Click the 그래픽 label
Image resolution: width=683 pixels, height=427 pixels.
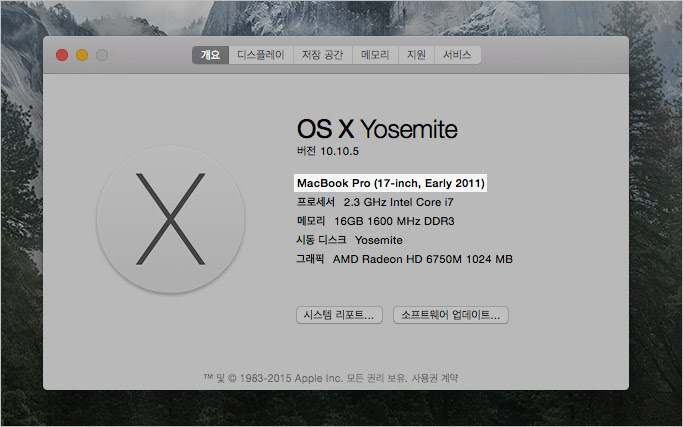[x=310, y=259]
